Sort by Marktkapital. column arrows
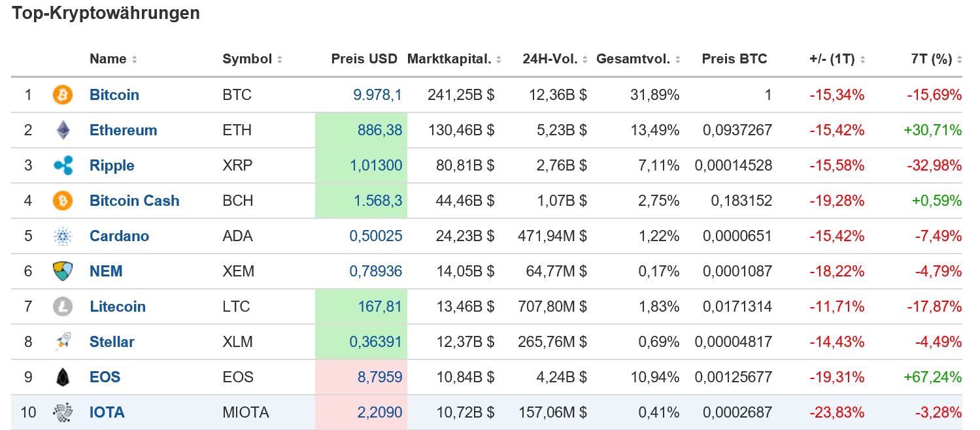 click(499, 59)
